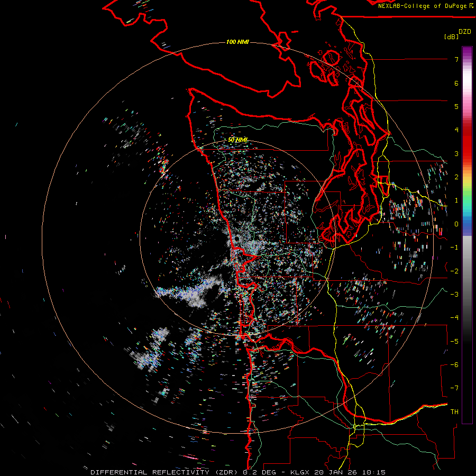476x476 pixels.
Task: Click the legend value -3
Action: coord(454,294)
